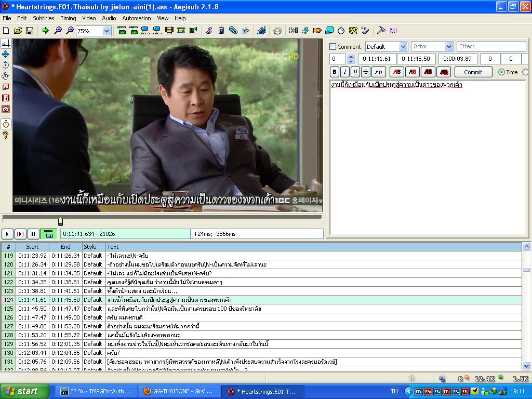This screenshot has width=532, height=399.
Task: Open Timing Post-Processor clock icon
Action: (x=341, y=31)
